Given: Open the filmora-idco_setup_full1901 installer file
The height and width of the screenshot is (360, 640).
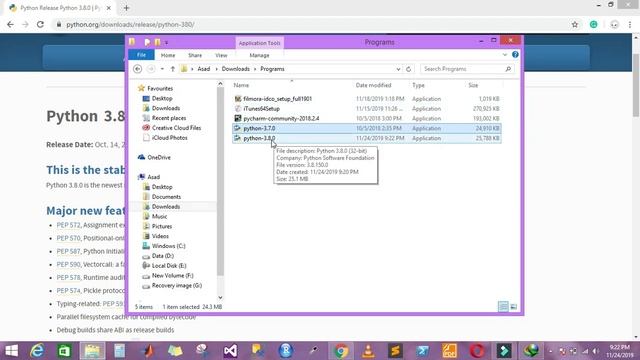Looking at the screenshot, I should [278, 99].
